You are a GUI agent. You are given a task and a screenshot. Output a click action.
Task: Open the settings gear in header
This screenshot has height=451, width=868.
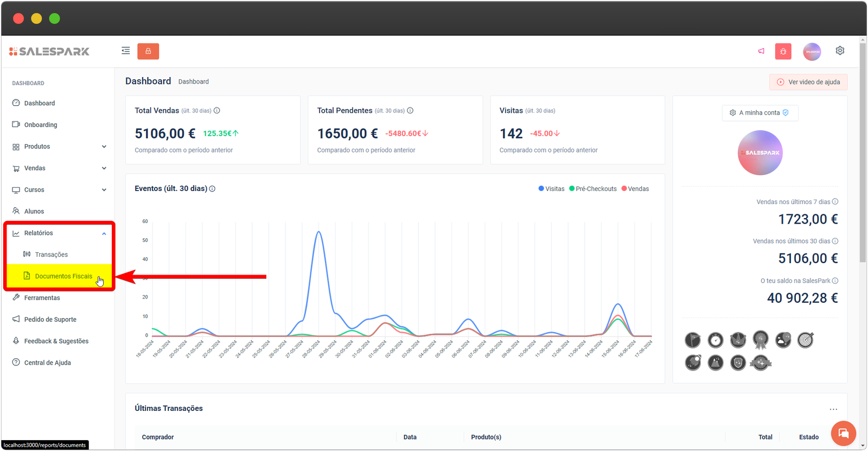tap(840, 50)
